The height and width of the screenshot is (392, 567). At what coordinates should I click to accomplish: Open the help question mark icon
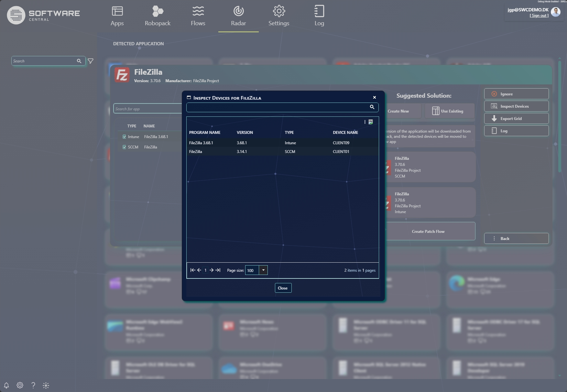(33, 385)
